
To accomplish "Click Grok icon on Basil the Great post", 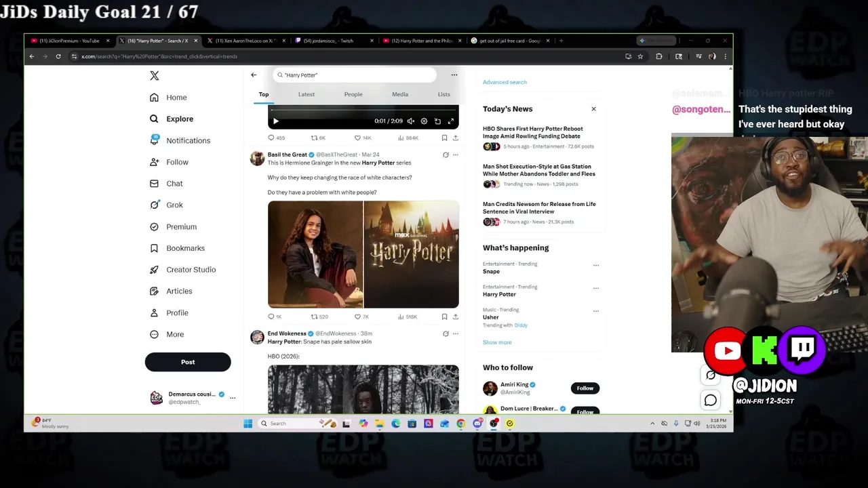I will pos(446,155).
